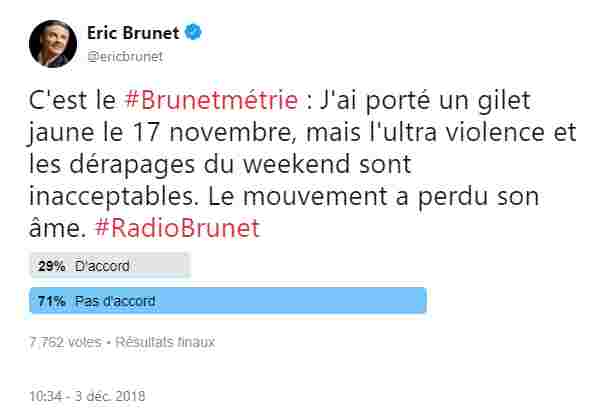The width and height of the screenshot is (610, 412).
Task: Click the "Résultats finaux" label
Action: (x=165, y=341)
